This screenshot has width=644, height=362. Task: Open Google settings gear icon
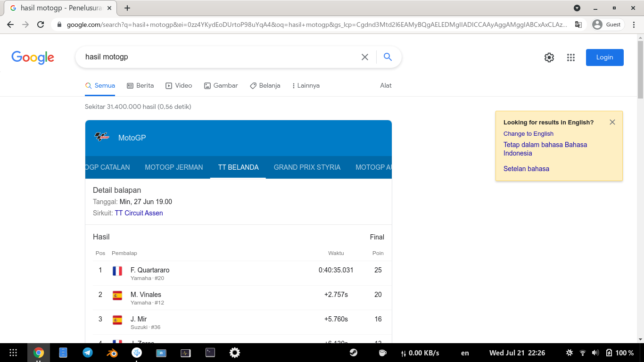(549, 58)
